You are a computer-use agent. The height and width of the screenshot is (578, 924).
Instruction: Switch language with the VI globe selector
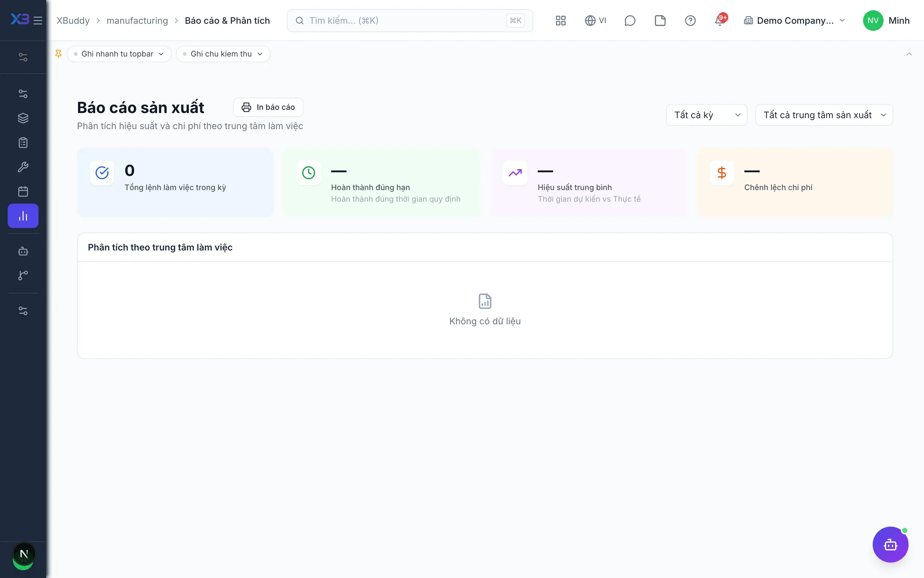595,21
